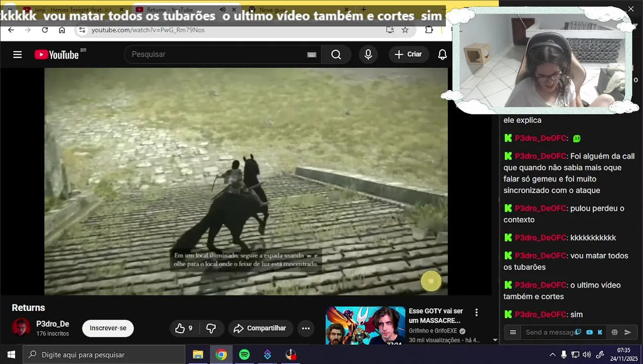643x364 pixels.
Task: Open P3dro_De channel avatar
Action: pyautogui.click(x=21, y=328)
